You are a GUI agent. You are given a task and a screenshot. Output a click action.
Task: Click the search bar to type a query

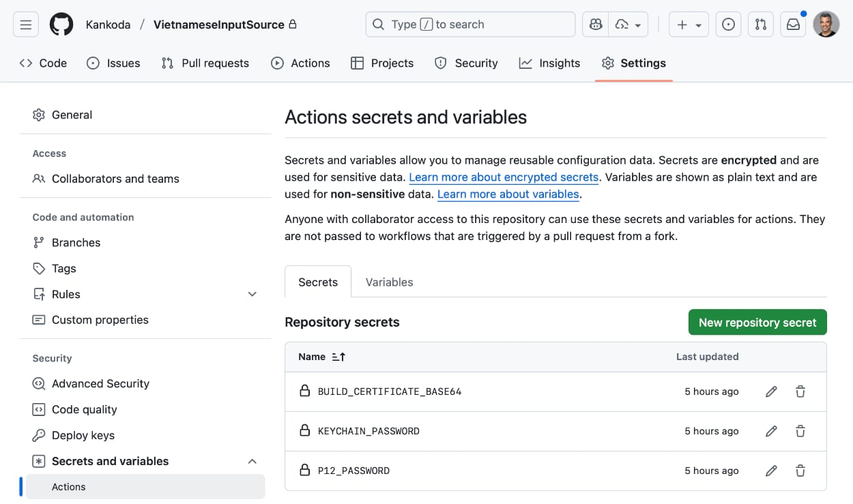pyautogui.click(x=469, y=24)
